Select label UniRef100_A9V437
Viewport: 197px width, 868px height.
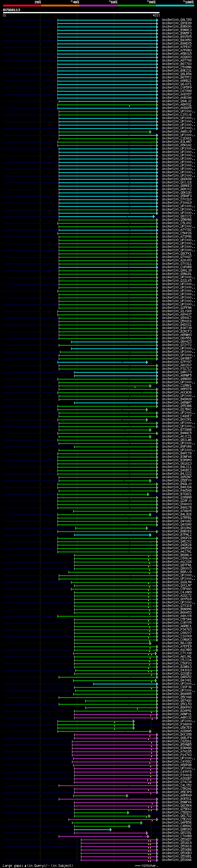click(x=177, y=314)
